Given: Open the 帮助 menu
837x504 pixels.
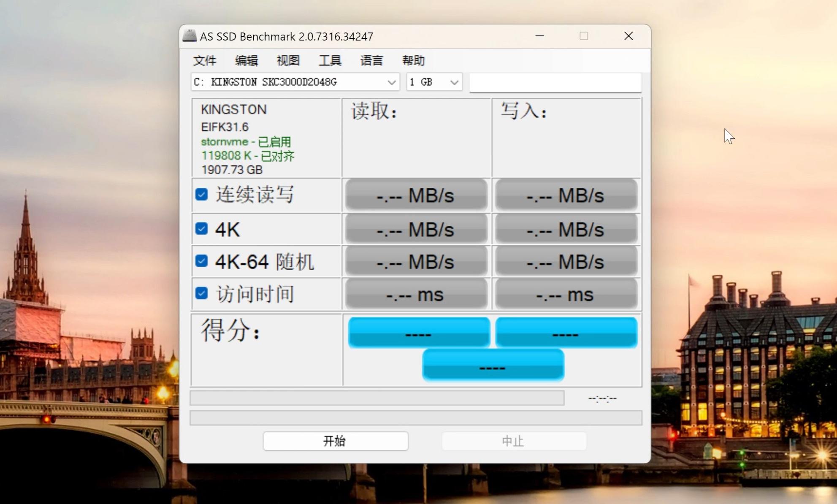Looking at the screenshot, I should tap(414, 61).
